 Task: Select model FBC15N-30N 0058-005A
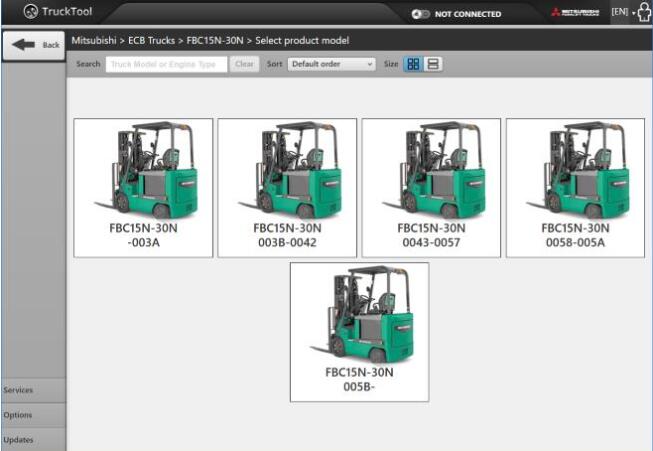(x=575, y=188)
